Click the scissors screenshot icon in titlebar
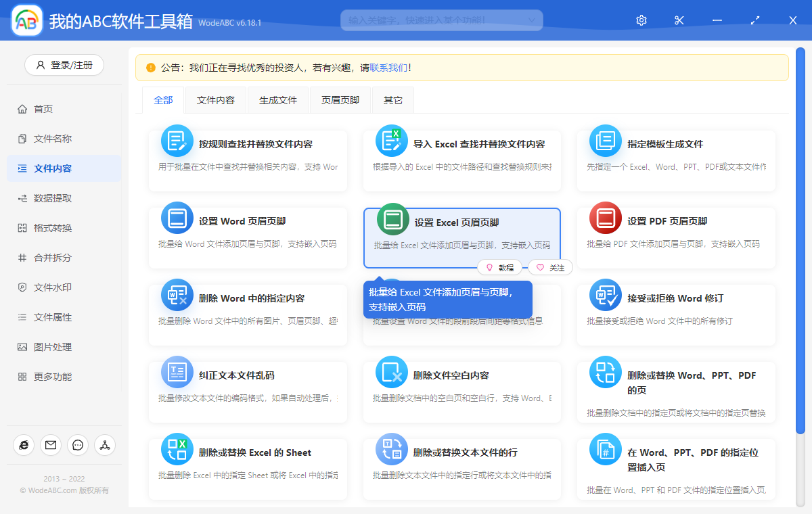The image size is (812, 514). [679, 20]
